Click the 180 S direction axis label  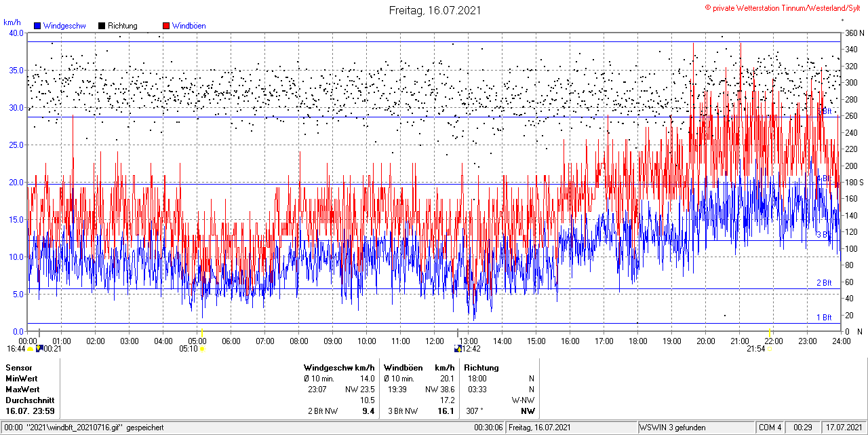point(853,182)
